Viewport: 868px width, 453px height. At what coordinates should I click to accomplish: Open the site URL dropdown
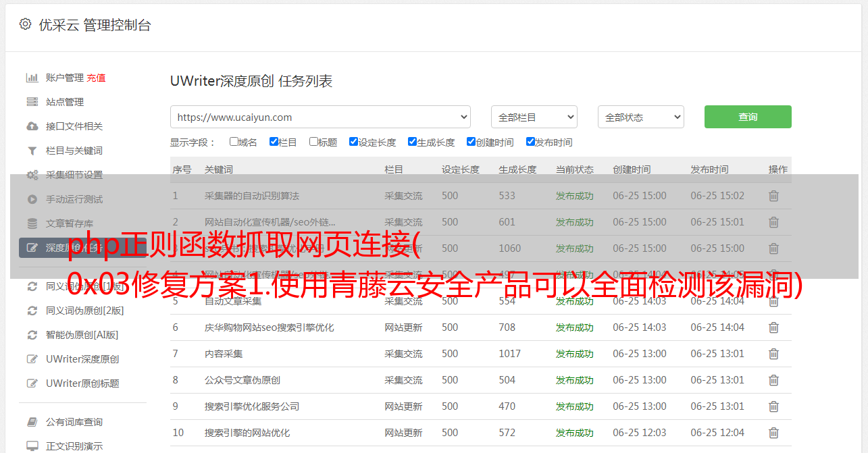[x=320, y=117]
